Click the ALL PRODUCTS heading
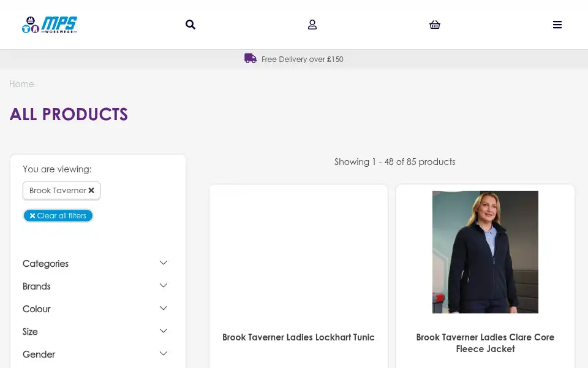 click(x=69, y=114)
